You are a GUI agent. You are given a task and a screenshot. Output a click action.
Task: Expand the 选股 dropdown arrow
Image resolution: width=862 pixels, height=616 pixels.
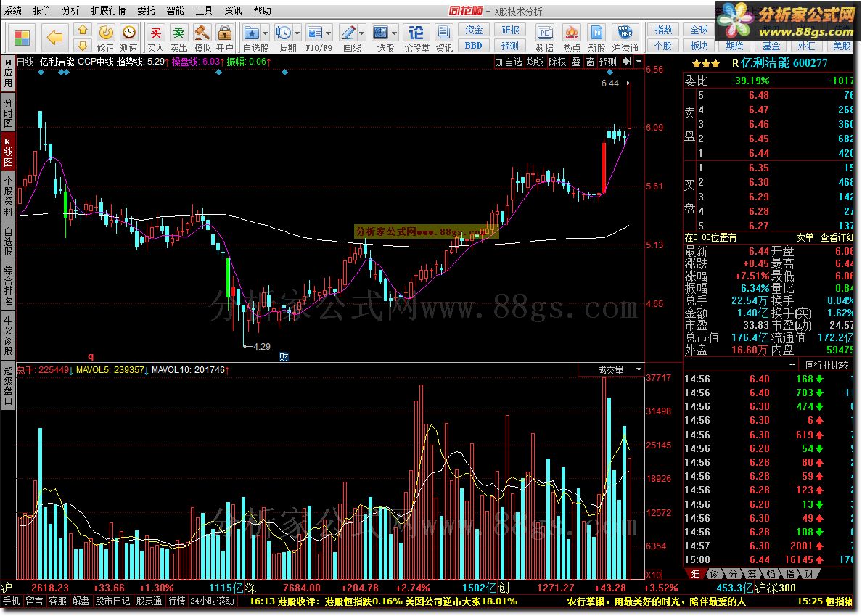[x=395, y=33]
